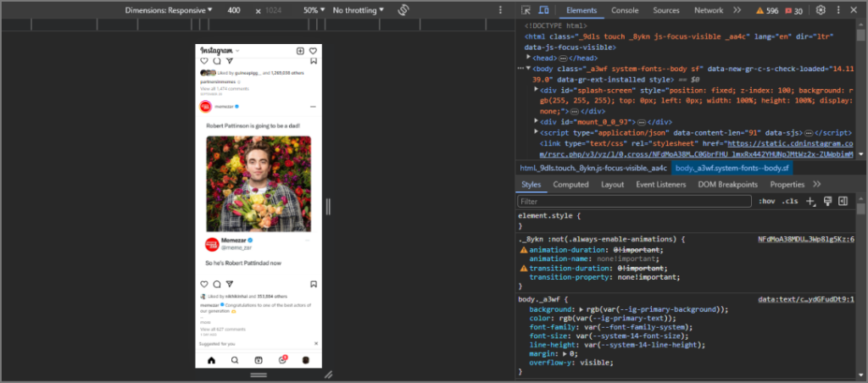This screenshot has width=868, height=383.
Task: Click View all 1,474 comments
Action: pyautogui.click(x=225, y=89)
